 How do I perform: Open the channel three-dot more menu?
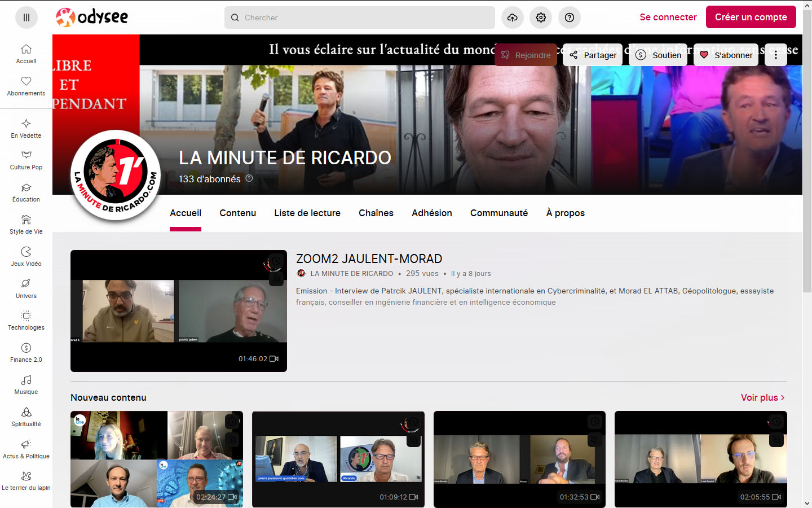pyautogui.click(x=776, y=55)
